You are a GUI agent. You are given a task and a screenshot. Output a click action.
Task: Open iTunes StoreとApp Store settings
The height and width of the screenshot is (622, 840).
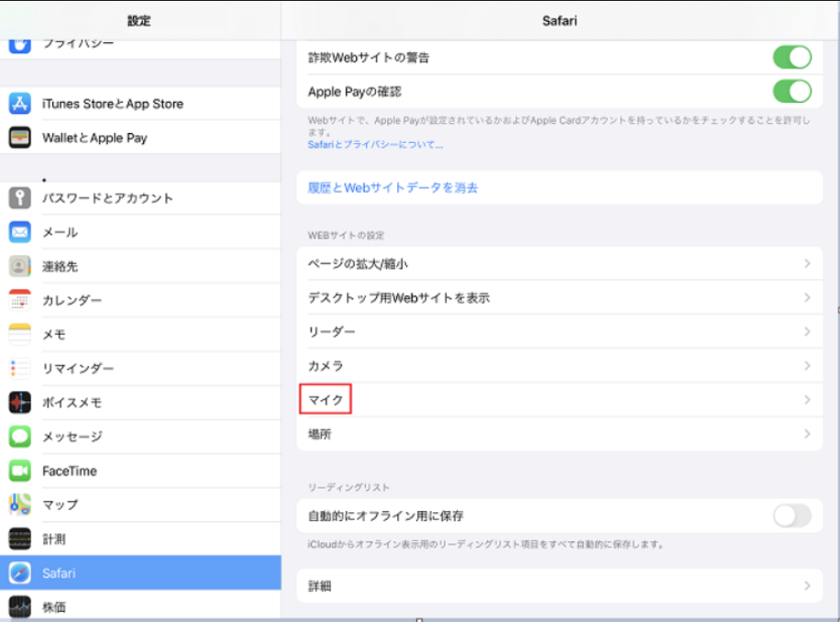(x=110, y=104)
